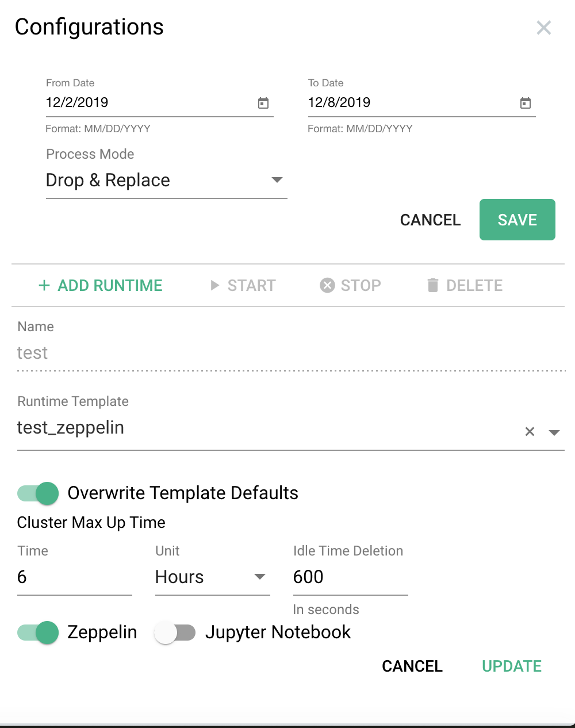Click CANCEL next to the SAVE button
Screen dimensions: 575x728
click(431, 220)
